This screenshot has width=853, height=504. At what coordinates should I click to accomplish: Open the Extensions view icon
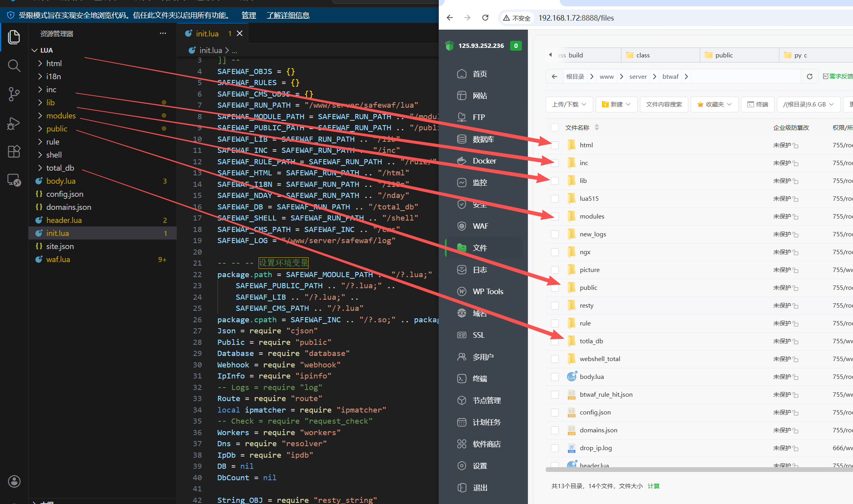[14, 151]
